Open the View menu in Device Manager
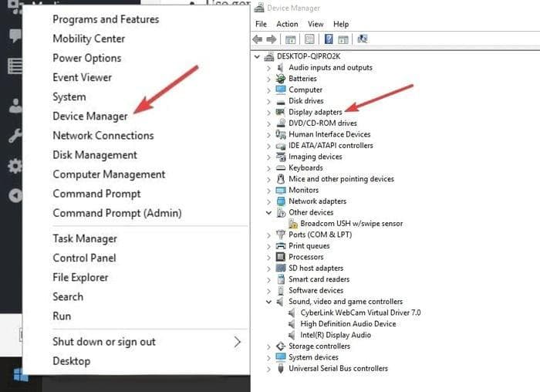 pos(316,24)
